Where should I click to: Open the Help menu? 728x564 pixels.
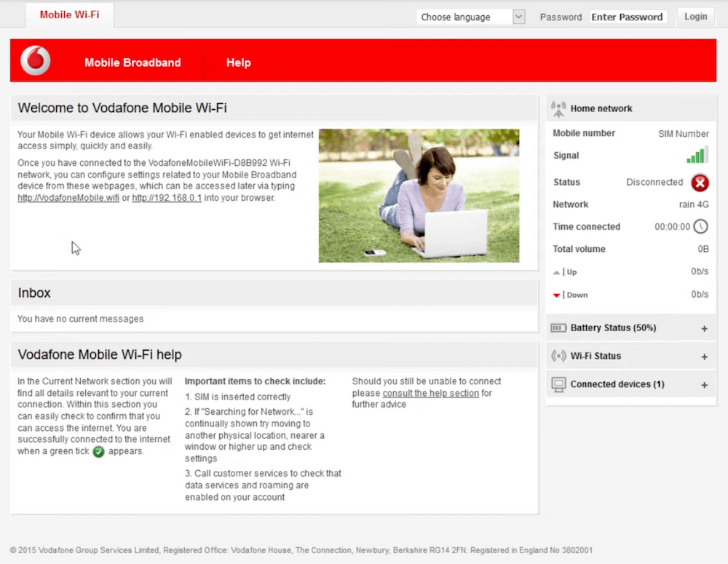(x=238, y=63)
